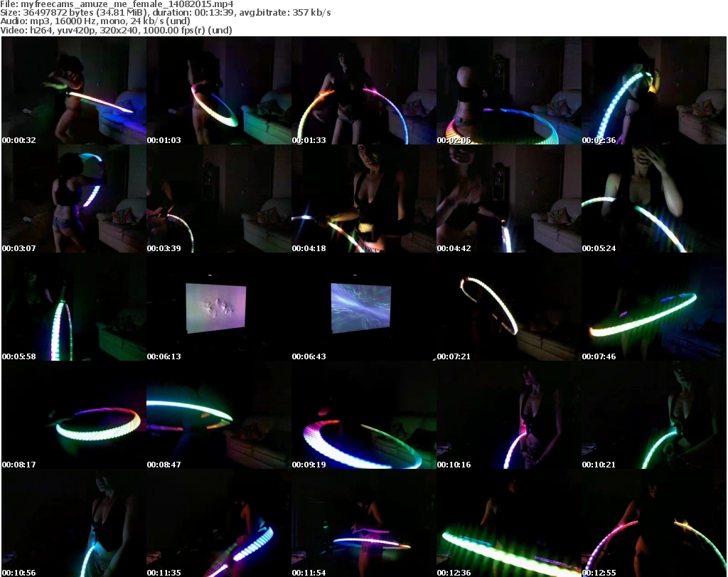This screenshot has height=577, width=728.
Task: Click the Size and duration info line
Action: (x=166, y=13)
